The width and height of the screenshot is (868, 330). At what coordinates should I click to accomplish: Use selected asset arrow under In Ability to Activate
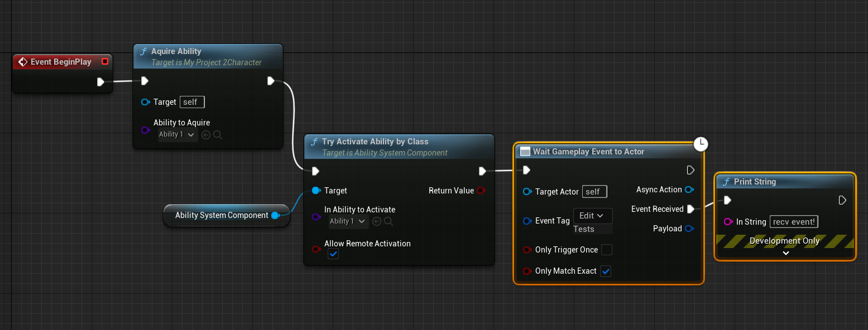(377, 221)
